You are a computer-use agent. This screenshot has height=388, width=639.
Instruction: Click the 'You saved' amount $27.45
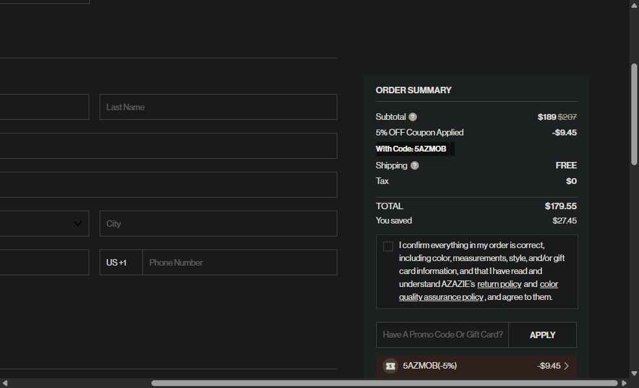(x=564, y=221)
